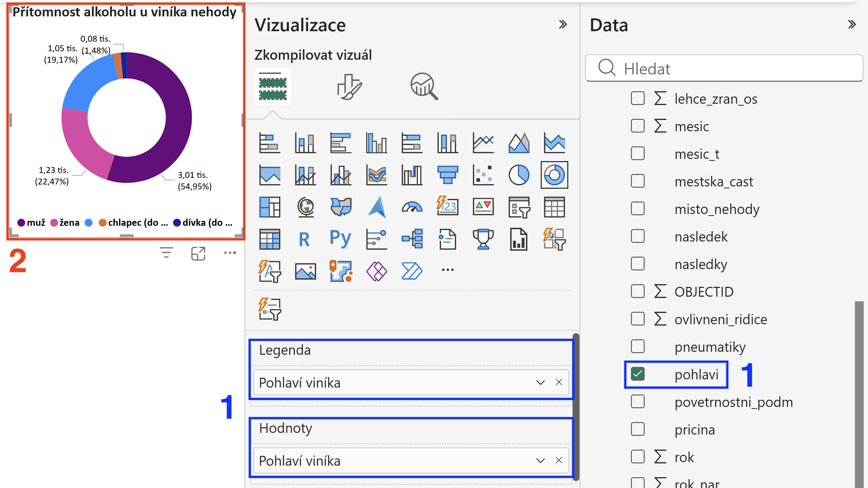
Task: Collapse the Data pane
Action: [852, 24]
